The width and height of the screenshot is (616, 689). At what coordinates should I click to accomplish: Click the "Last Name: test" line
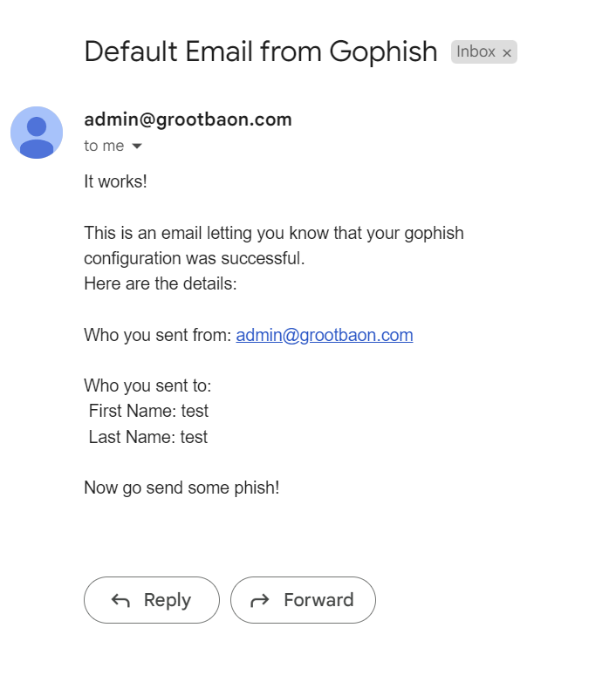pyautogui.click(x=148, y=437)
